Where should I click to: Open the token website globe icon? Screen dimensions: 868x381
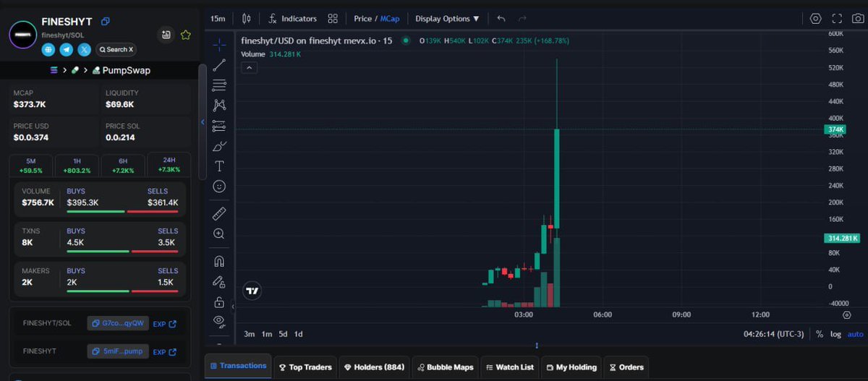(48, 50)
